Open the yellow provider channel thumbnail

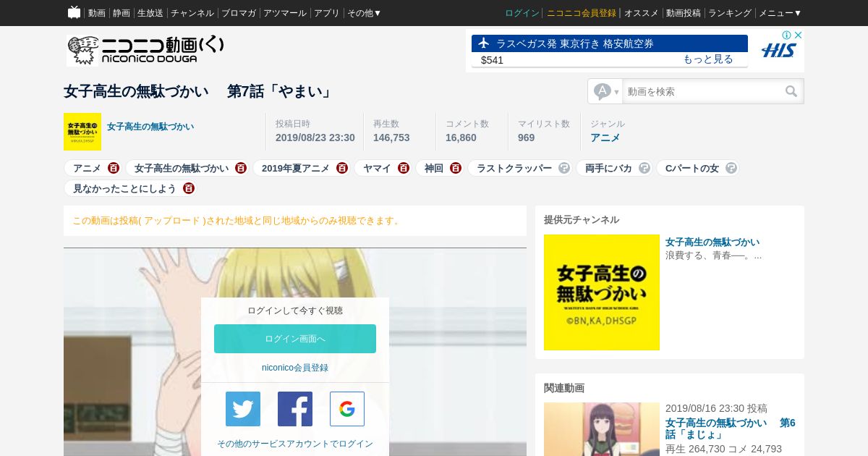tap(602, 292)
